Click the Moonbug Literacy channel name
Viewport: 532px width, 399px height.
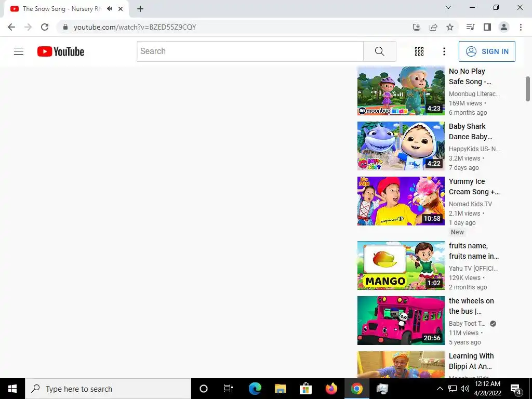(x=474, y=94)
